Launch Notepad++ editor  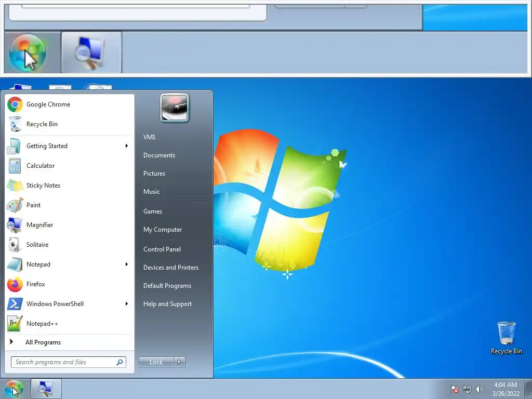tap(70, 323)
